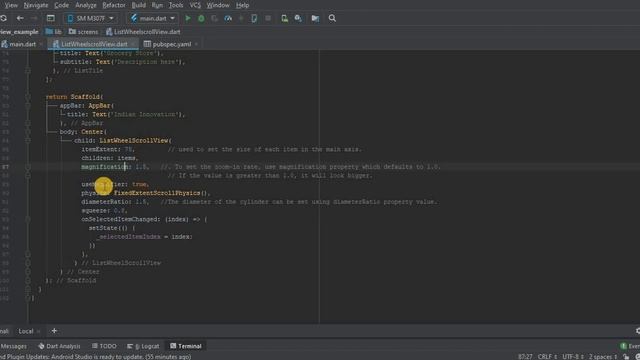Viewport: 640px width, 360px height.
Task: Open the SDK Manager icon
Action: pos(298,18)
